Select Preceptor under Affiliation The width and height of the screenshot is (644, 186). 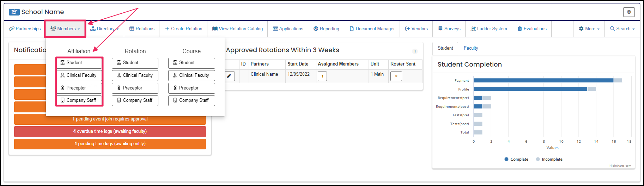coord(79,88)
